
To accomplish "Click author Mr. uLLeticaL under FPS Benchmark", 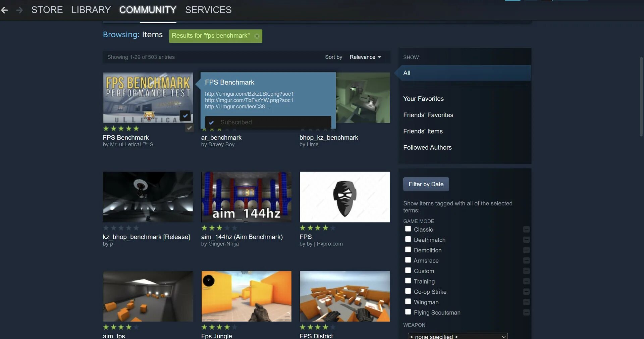I will click(x=131, y=144).
